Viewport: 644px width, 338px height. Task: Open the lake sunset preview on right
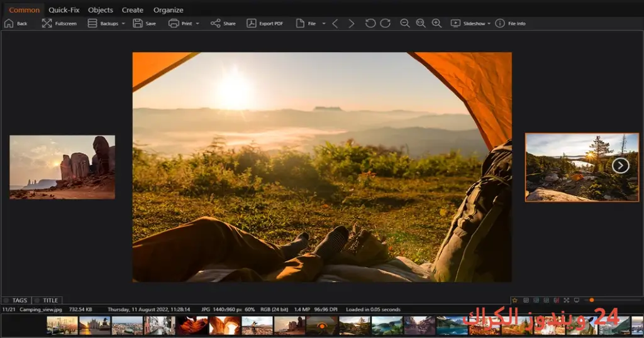click(x=582, y=167)
